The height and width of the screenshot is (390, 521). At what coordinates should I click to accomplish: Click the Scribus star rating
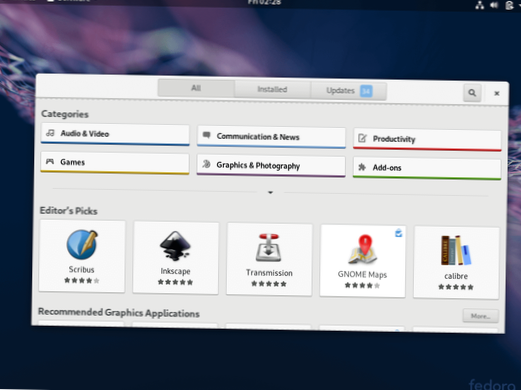pyautogui.click(x=82, y=280)
